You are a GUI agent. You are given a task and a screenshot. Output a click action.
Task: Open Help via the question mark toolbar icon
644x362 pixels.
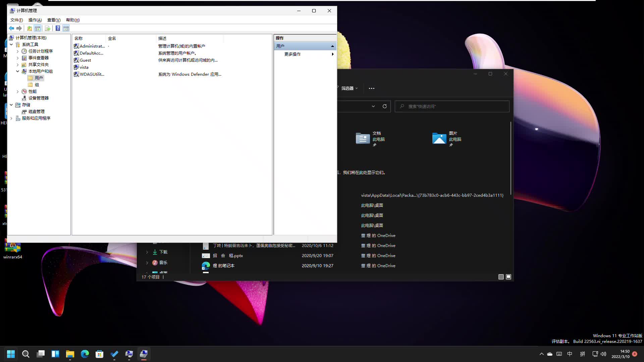(x=58, y=28)
